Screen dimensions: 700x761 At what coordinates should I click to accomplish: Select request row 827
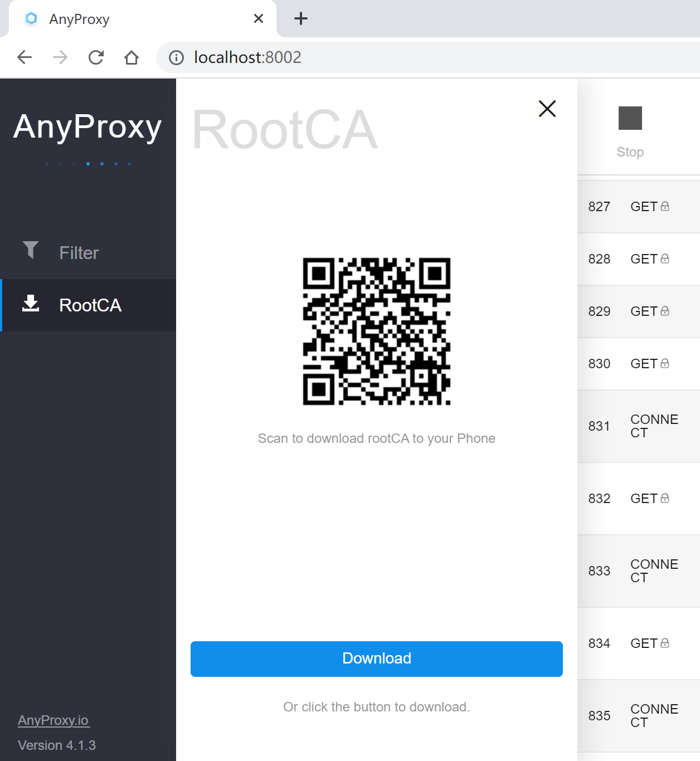point(639,207)
